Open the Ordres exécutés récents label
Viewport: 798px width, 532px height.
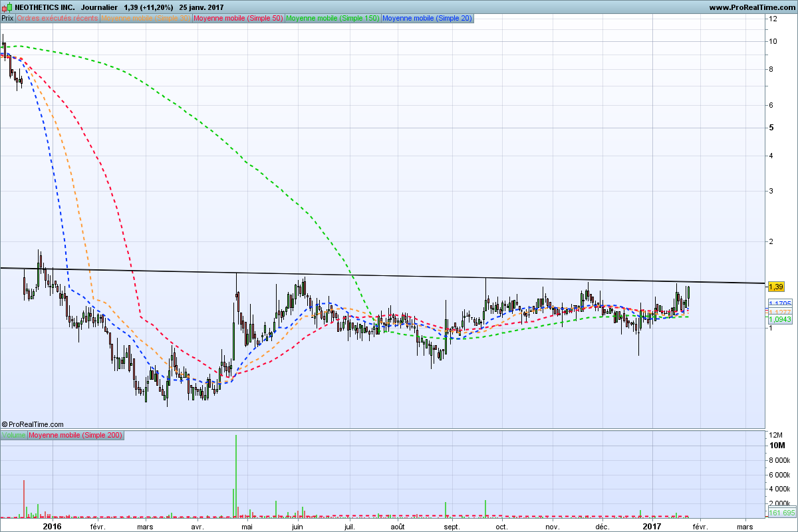click(57, 18)
